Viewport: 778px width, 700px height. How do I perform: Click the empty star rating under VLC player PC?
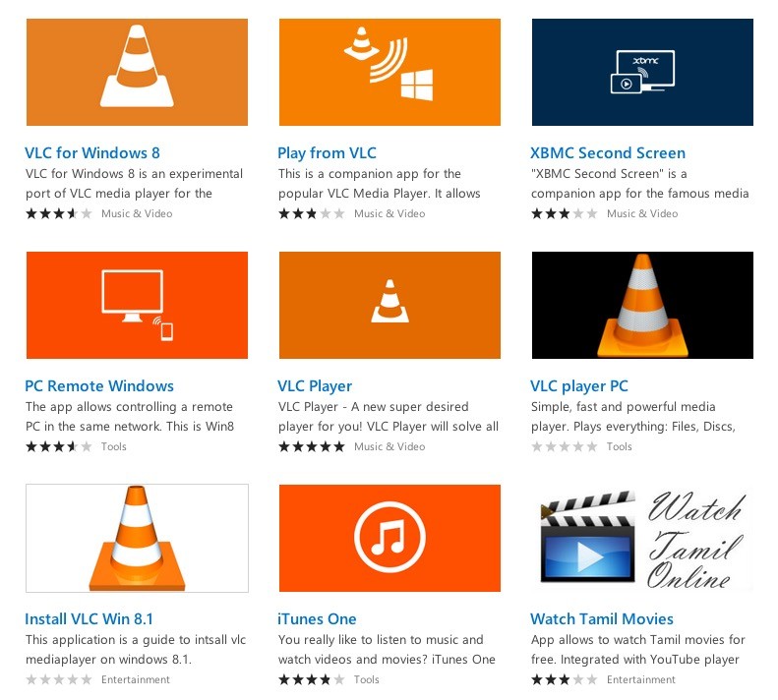click(565, 447)
